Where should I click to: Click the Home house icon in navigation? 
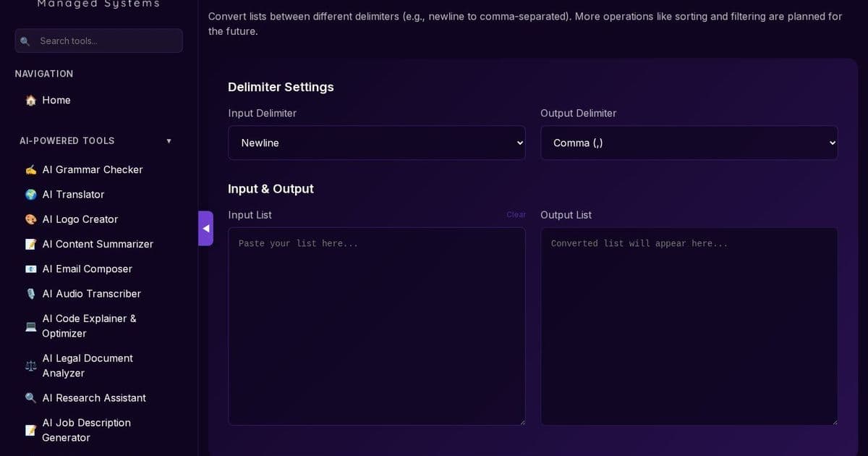30,100
